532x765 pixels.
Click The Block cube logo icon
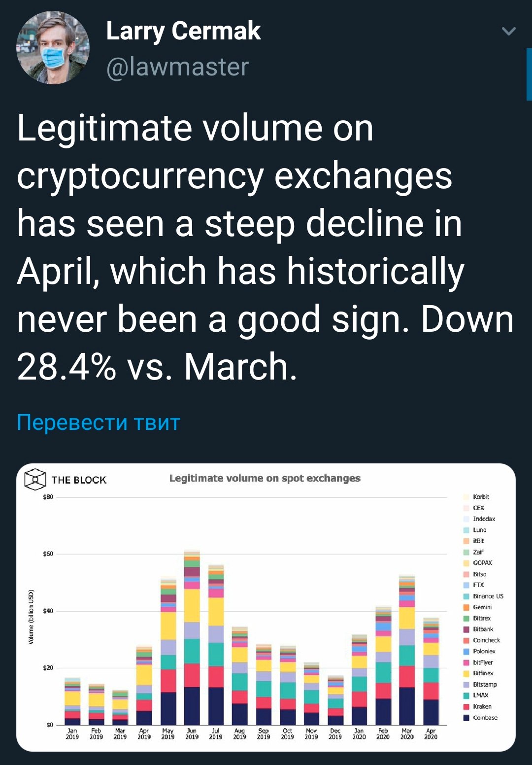[x=35, y=480]
